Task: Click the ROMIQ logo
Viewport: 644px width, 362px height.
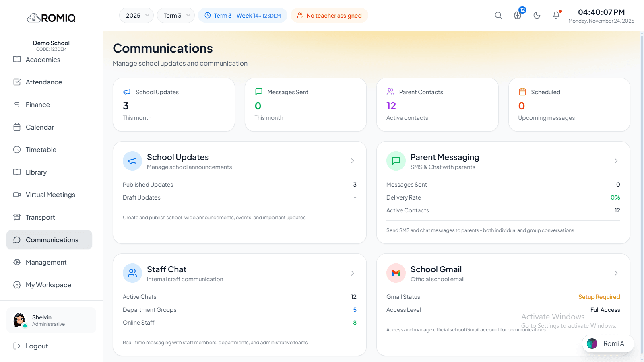Action: [x=52, y=18]
